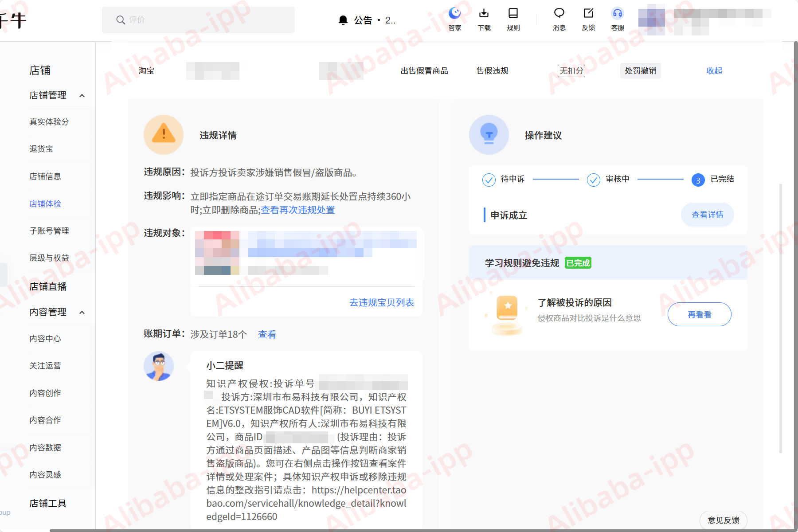Open the 规则 rules icon
This screenshot has height=532, width=798.
(x=513, y=19)
